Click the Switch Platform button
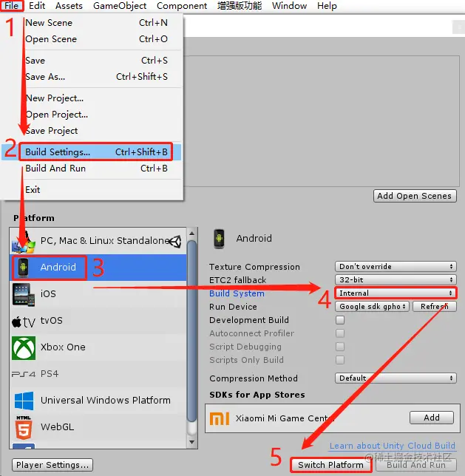 pyautogui.click(x=330, y=465)
